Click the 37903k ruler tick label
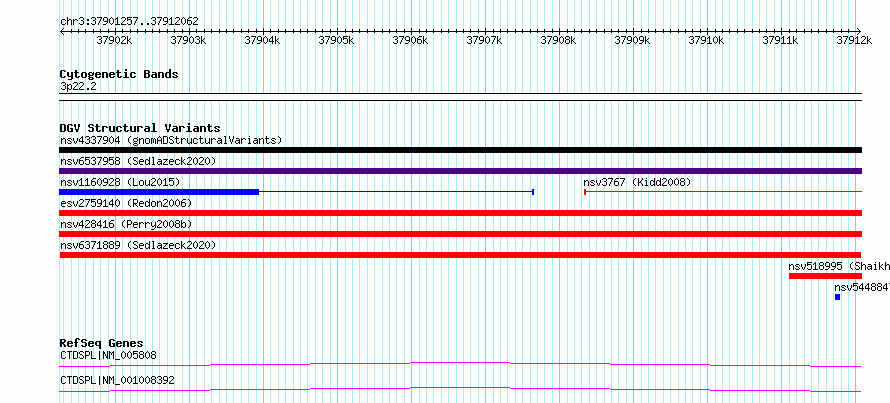 click(189, 40)
